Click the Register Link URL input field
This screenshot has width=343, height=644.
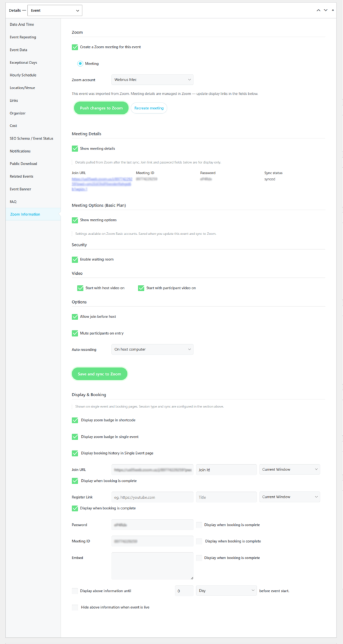pos(152,497)
